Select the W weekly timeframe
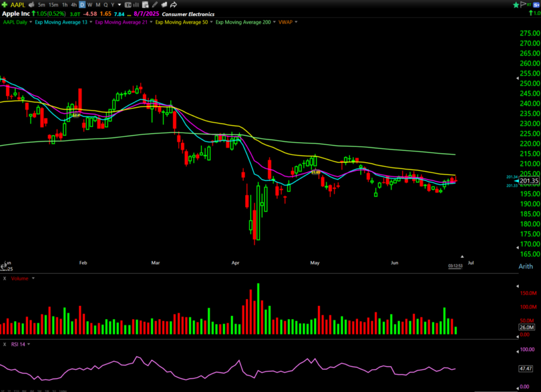The width and height of the screenshot is (541, 392). tap(90, 5)
